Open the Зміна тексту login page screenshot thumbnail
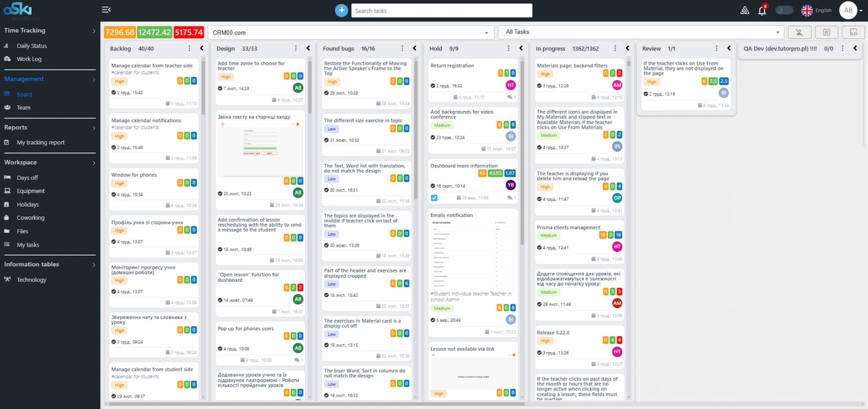The image size is (868, 409). pyautogui.click(x=260, y=149)
